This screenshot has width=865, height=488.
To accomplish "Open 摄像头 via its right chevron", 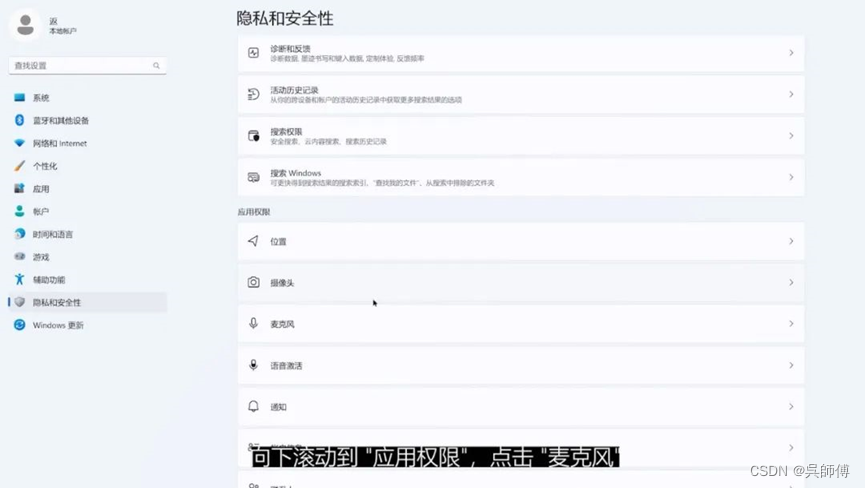I will point(791,282).
